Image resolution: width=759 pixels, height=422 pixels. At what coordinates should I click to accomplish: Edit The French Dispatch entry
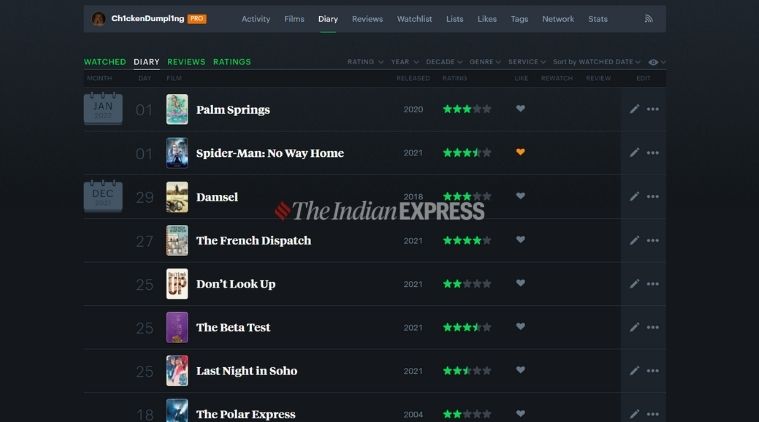point(634,241)
